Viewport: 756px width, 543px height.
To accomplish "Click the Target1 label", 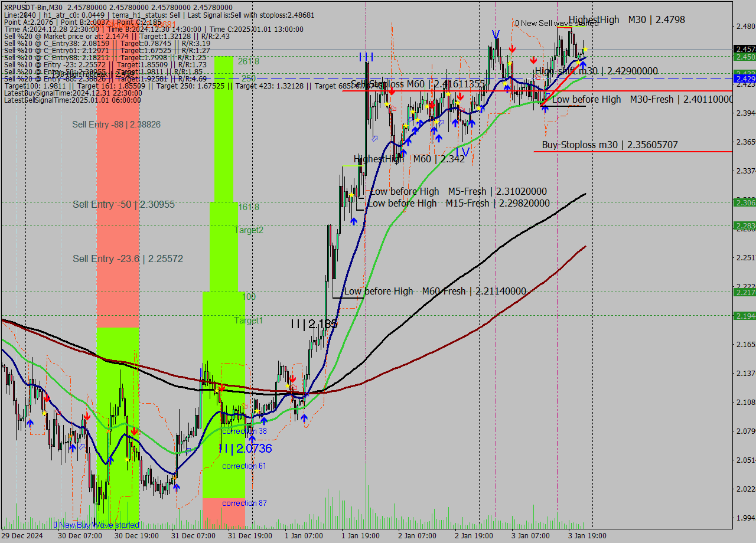I will (249, 320).
